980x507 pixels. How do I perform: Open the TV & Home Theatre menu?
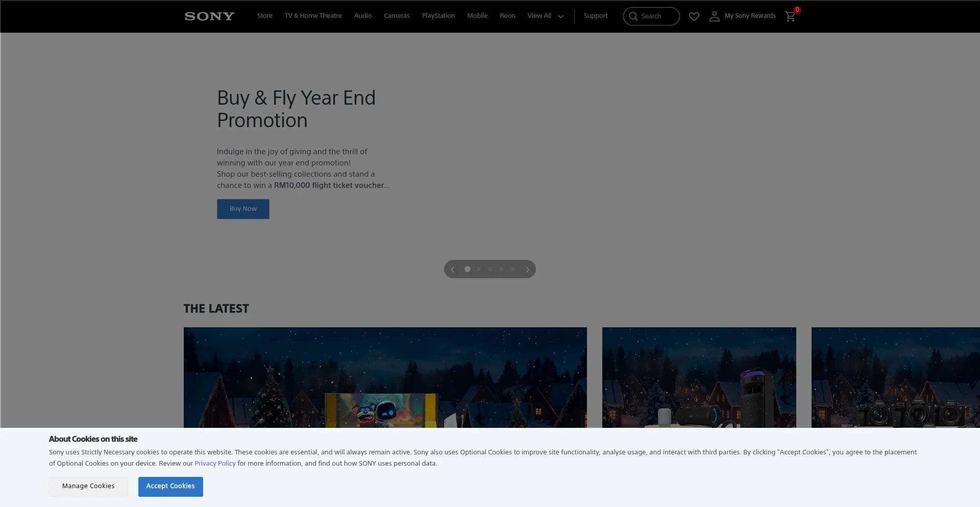pyautogui.click(x=313, y=16)
